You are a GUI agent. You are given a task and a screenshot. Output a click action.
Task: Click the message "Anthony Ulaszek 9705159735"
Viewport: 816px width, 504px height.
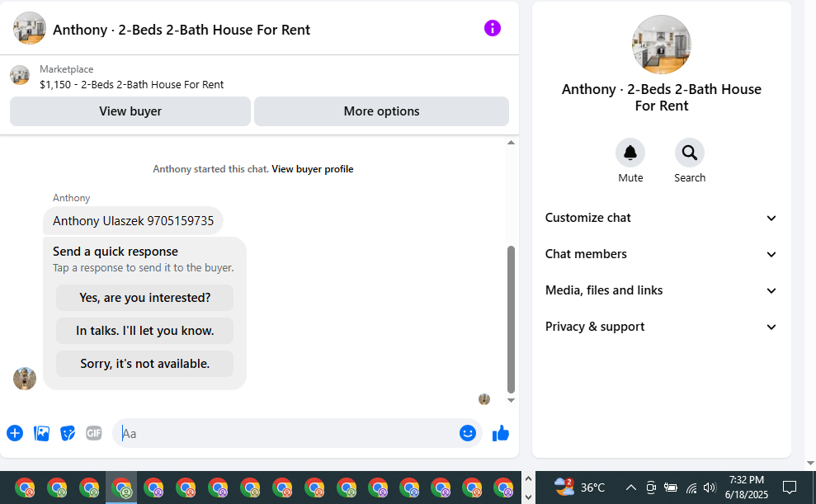[133, 221]
